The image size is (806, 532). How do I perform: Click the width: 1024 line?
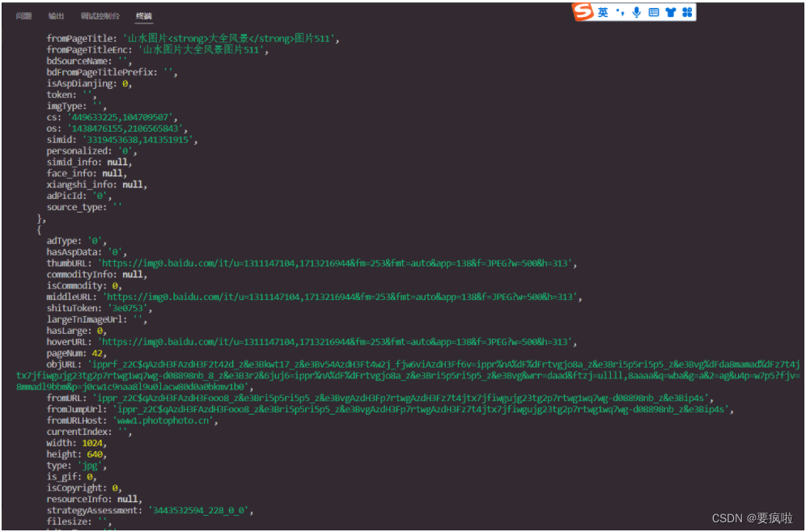(x=77, y=443)
